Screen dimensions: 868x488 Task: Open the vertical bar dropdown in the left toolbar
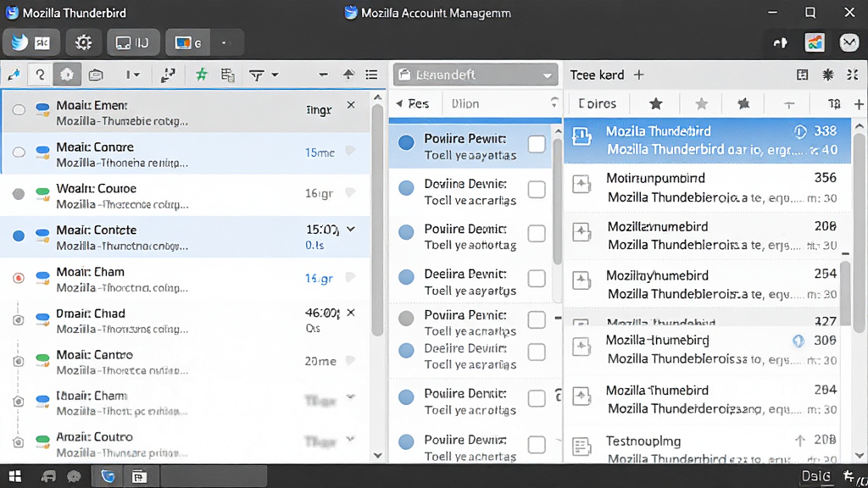[132, 75]
